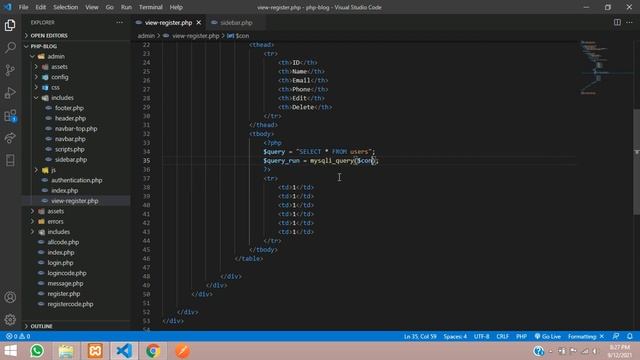Switch to the view-register.php tab
This screenshot has height=360, width=640.
[x=168, y=22]
